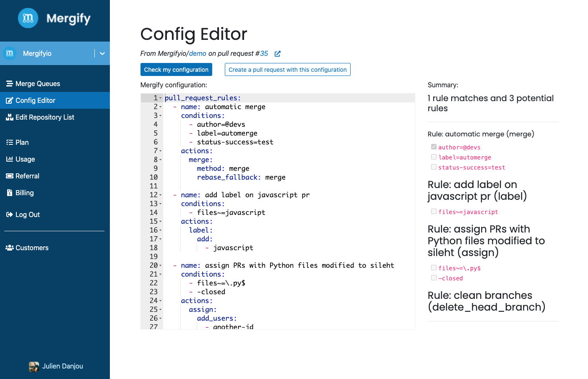The image size is (588, 379).
Task: Place cursor on 'method: merge' line
Action: (223, 168)
